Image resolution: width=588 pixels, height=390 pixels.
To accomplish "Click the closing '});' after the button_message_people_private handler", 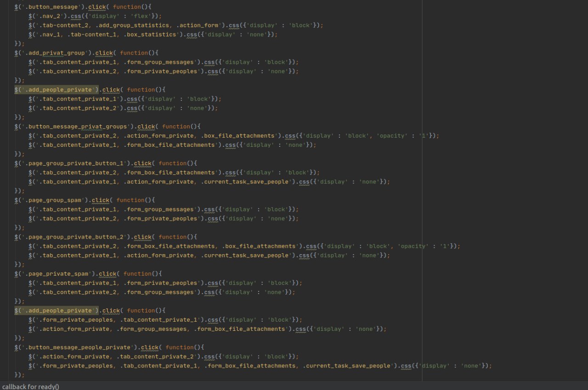I will [x=19, y=374].
